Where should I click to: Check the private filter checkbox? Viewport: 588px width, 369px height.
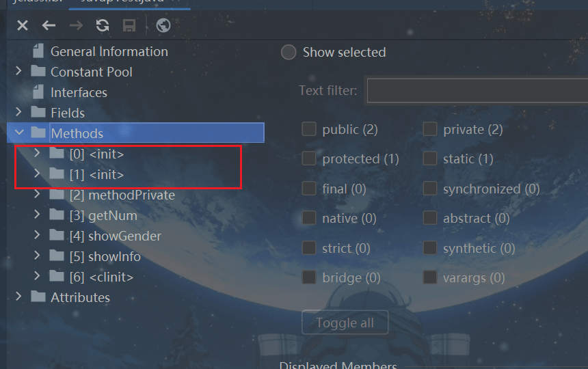430,129
